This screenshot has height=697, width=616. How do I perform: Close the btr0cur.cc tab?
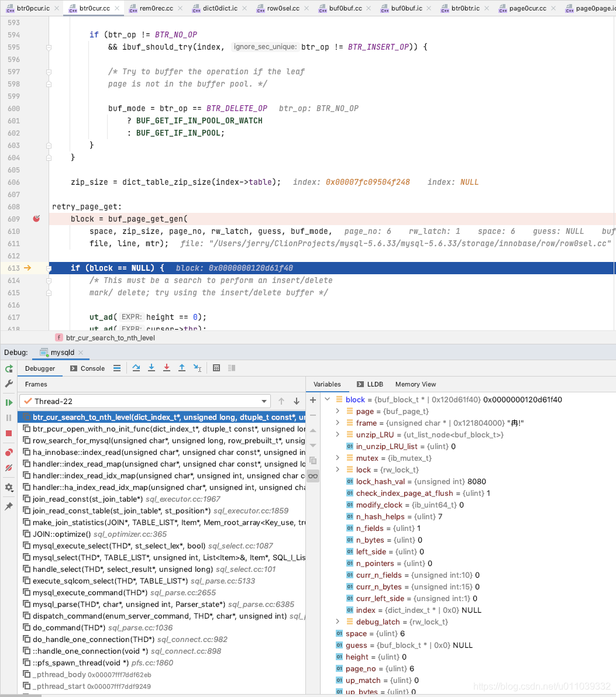(117, 8)
